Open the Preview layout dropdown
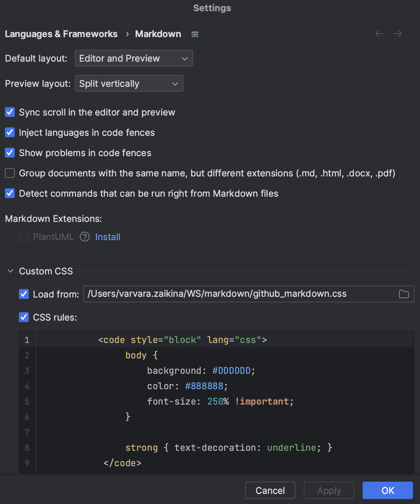This screenshot has height=504, width=420. pyautogui.click(x=129, y=83)
